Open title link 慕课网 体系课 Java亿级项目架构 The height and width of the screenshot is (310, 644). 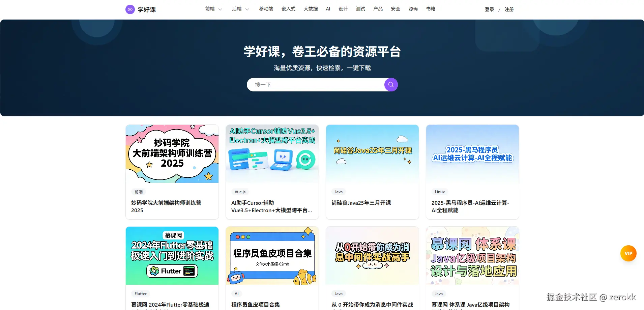point(471,305)
